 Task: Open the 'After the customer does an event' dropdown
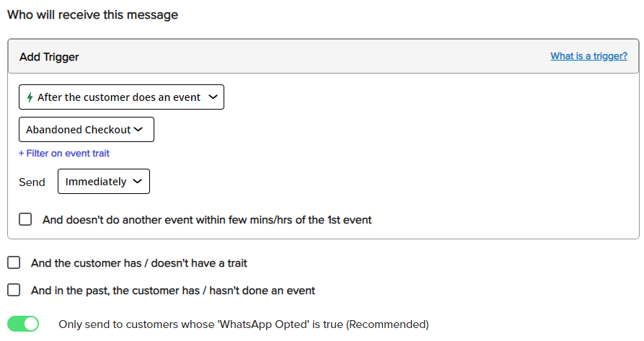point(121,97)
